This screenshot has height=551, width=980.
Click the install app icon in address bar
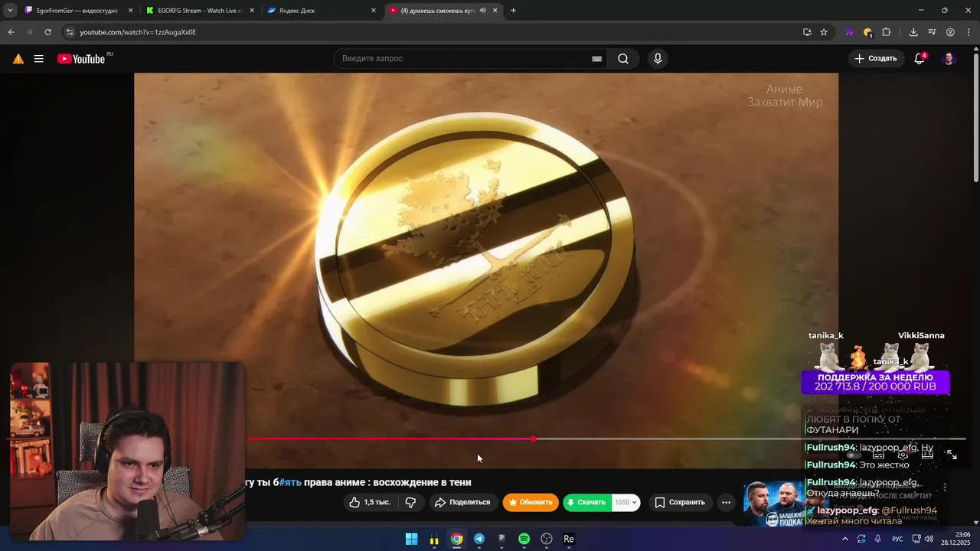807,32
